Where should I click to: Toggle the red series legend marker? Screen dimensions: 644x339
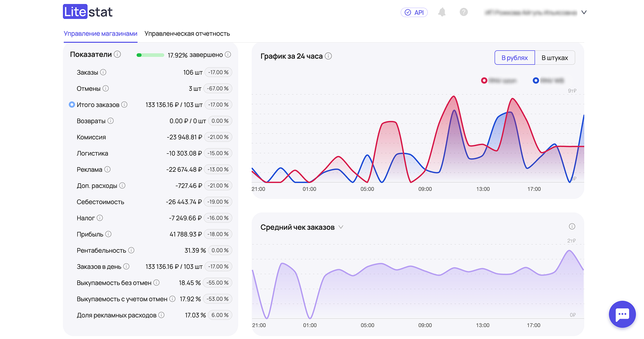click(484, 80)
